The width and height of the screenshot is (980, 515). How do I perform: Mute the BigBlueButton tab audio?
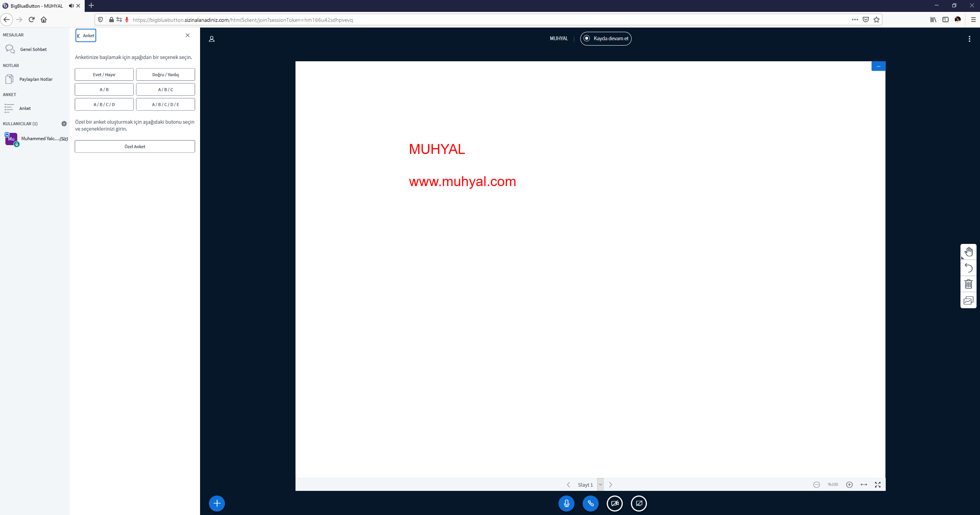71,6
